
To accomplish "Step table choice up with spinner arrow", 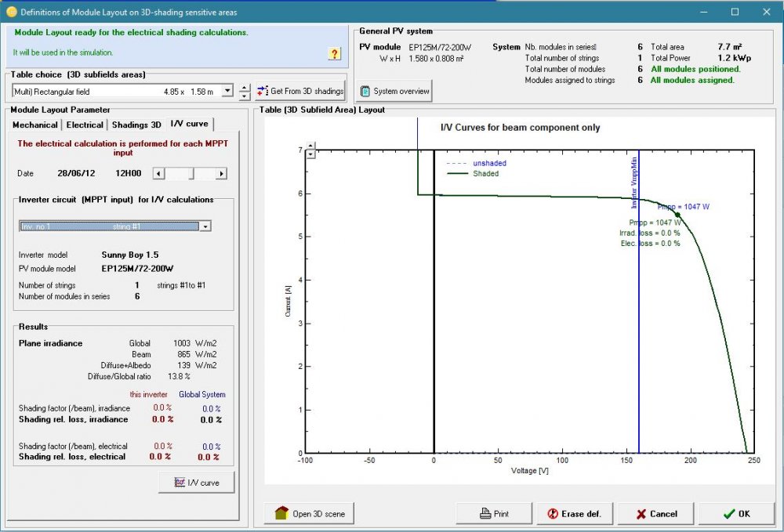I will pyautogui.click(x=245, y=87).
